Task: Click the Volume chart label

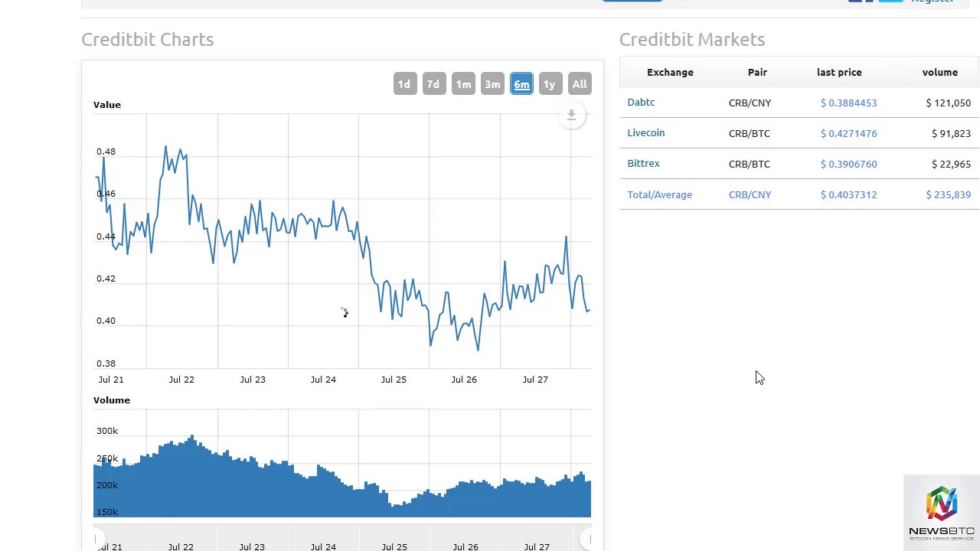Action: click(112, 399)
